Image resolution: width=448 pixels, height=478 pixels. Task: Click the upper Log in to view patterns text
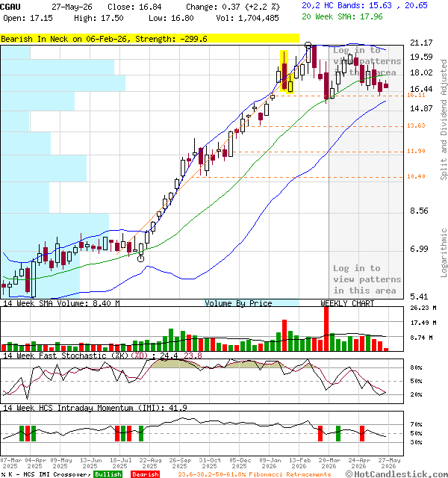point(367,61)
